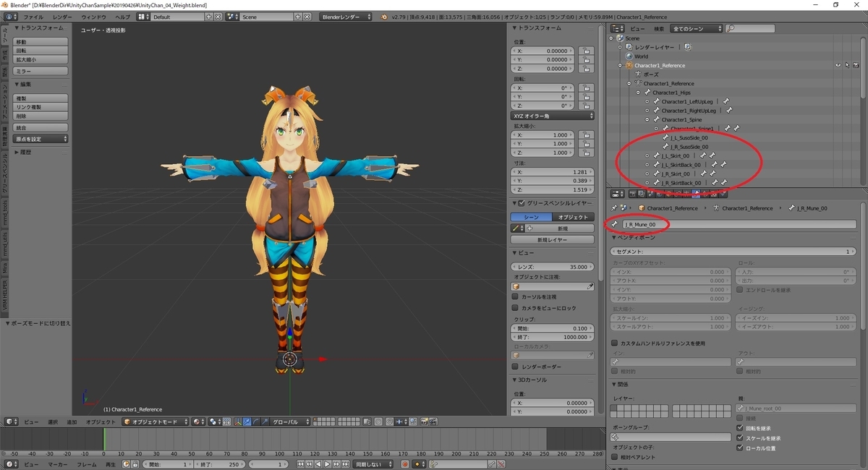Open the 3D view 選択 menu
The image size is (868, 470).
click(x=53, y=422)
